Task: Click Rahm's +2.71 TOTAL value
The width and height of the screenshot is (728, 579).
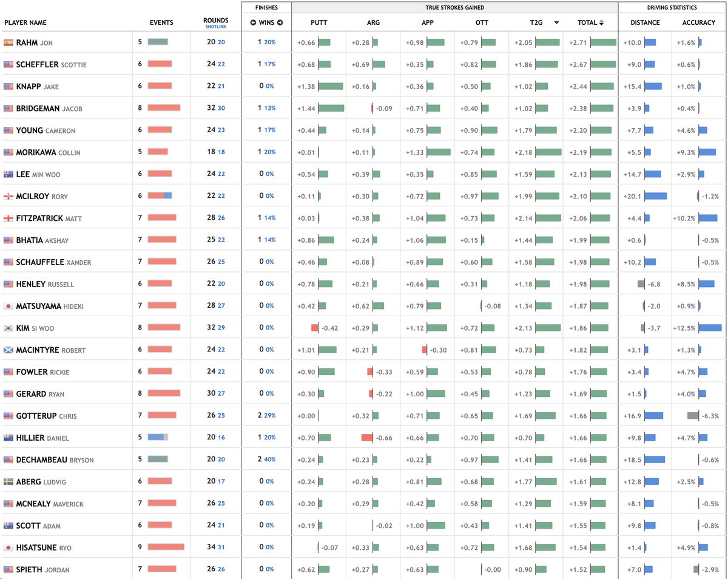Action: tap(578, 42)
